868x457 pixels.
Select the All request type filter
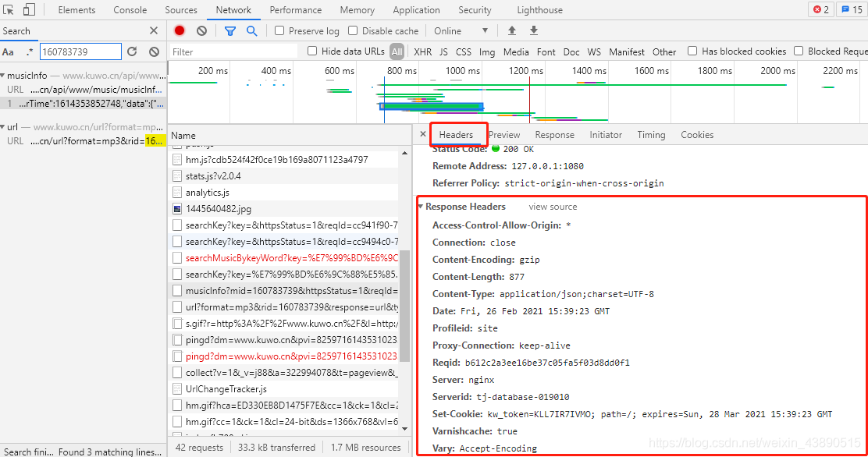[x=397, y=51]
